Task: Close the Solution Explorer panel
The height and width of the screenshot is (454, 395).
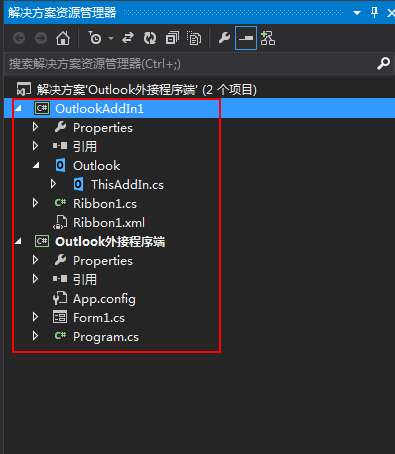Action: pos(391,13)
